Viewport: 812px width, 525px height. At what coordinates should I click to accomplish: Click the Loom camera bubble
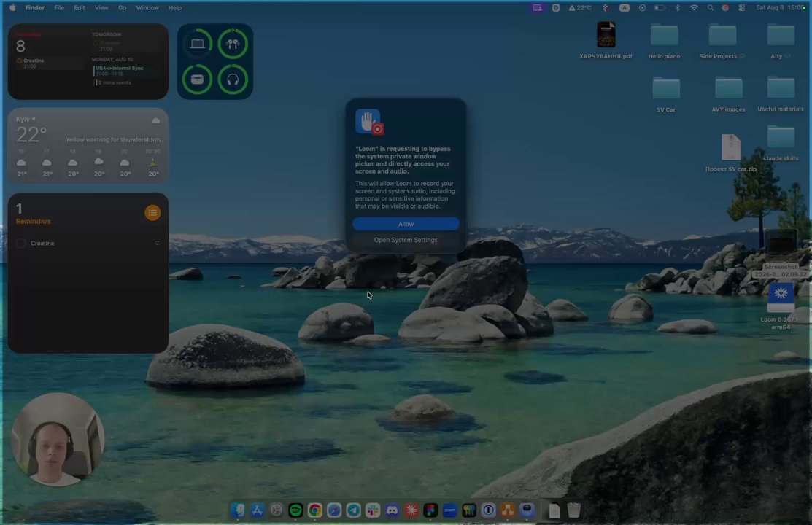[58, 440]
